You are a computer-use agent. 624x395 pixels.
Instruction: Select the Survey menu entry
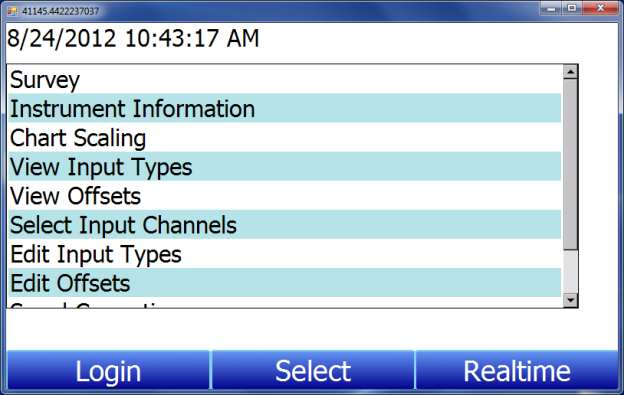(285, 79)
